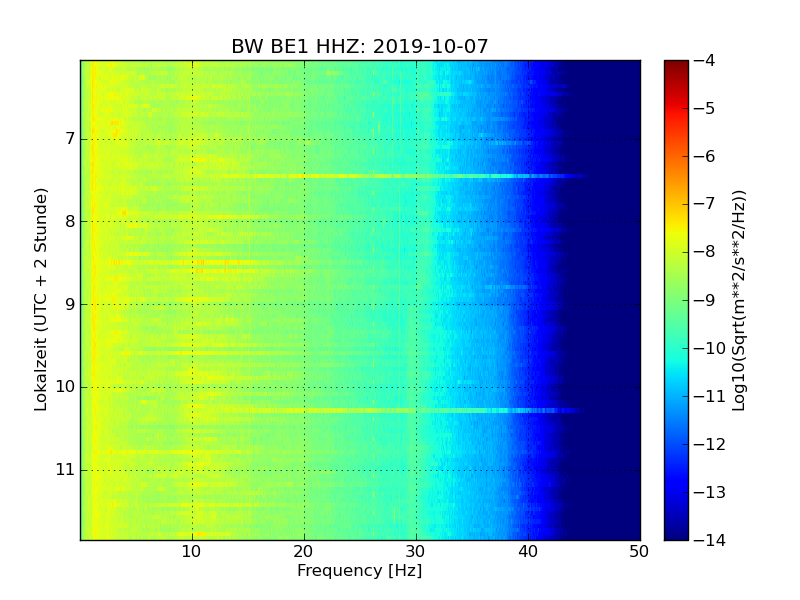Click the plot title 'BW BE1 HHZ: 2019-10-07'
Image resolution: width=800 pixels, height=600 pixels.
tap(360, 46)
